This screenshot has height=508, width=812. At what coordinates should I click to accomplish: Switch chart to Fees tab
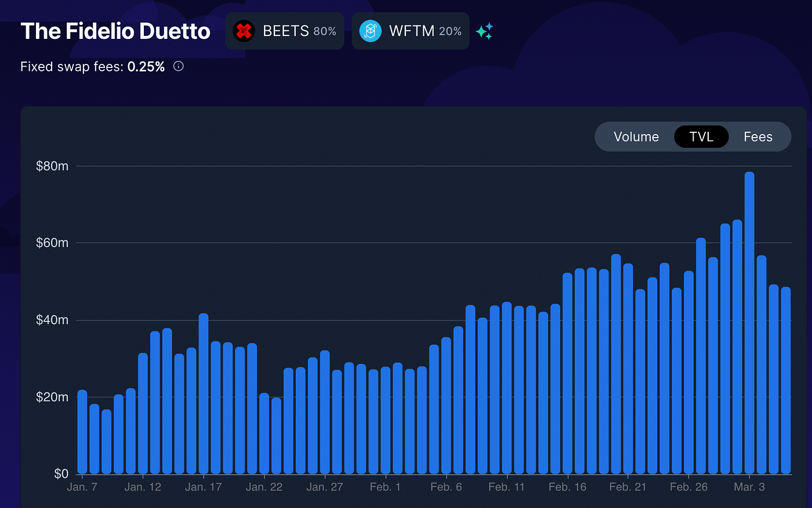[x=758, y=136]
